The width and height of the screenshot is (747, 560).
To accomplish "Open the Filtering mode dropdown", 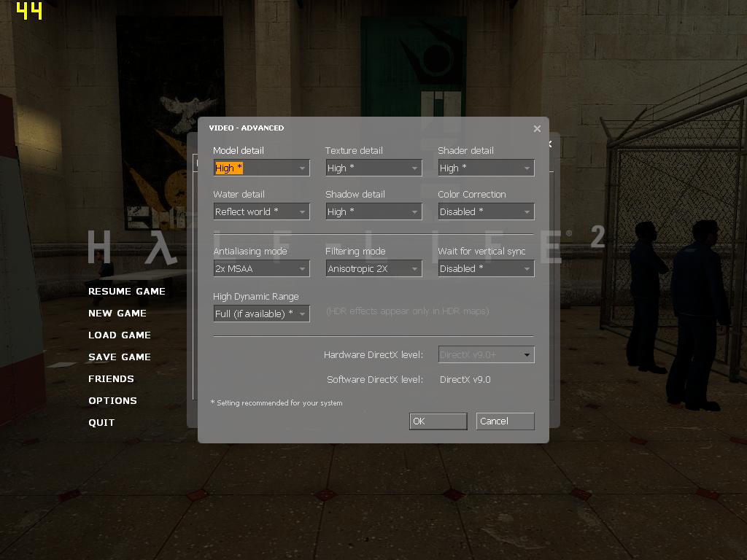I will (374, 268).
